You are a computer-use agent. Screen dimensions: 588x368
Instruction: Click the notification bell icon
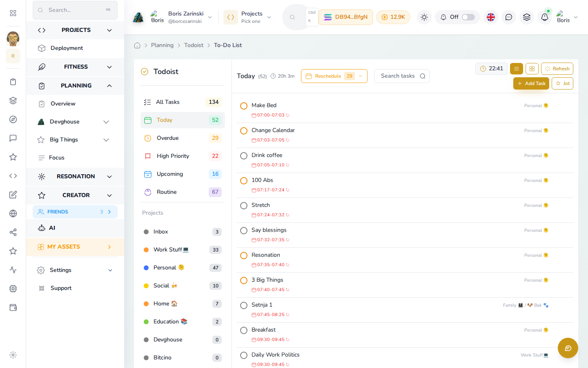[x=545, y=17]
